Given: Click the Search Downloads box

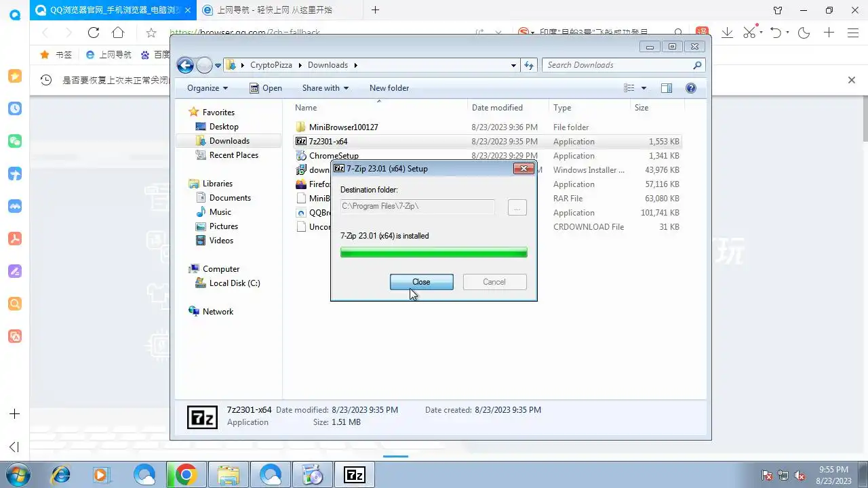Looking at the screenshot, I should click(623, 65).
